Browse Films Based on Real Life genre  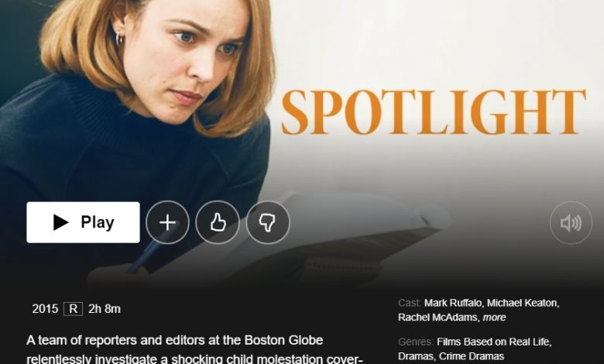tap(494, 342)
